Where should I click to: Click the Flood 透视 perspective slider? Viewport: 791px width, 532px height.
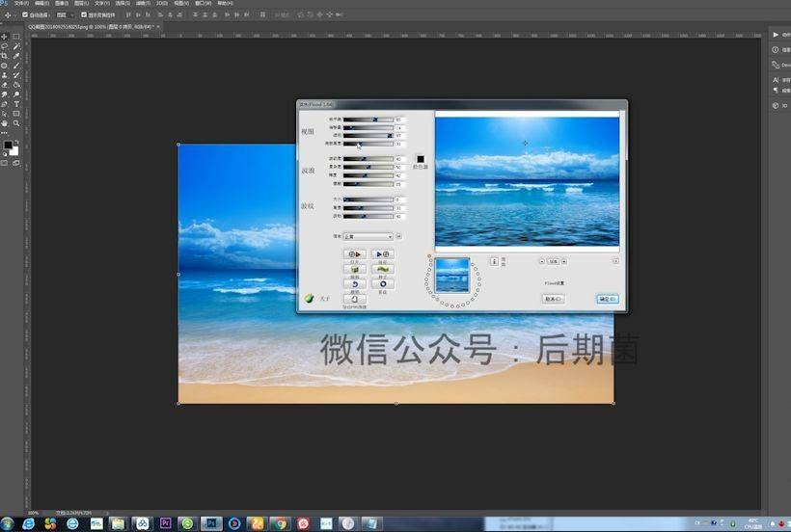368,136
